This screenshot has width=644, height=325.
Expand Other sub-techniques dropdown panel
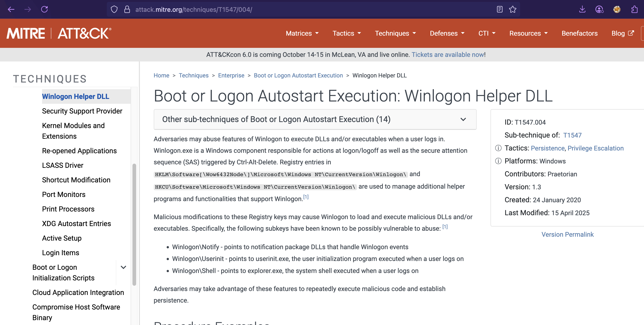click(x=315, y=120)
